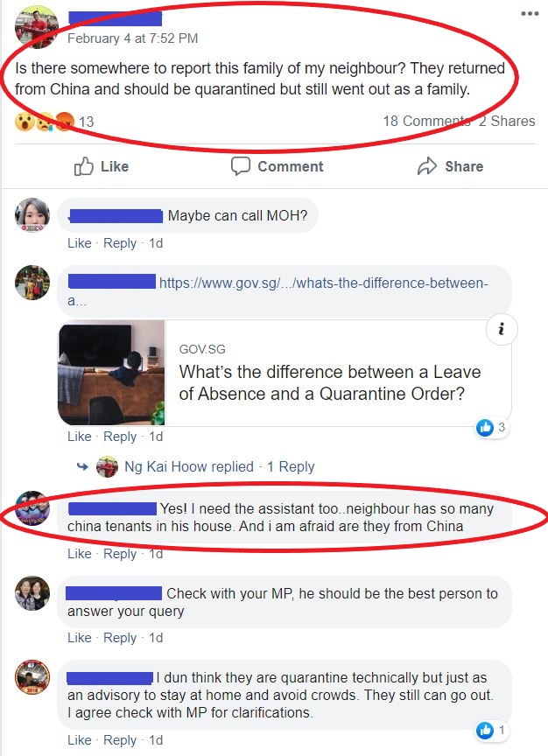Click the February 4 at 7:52 PM timestamp
This screenshot has width=548, height=756.
[x=133, y=38]
